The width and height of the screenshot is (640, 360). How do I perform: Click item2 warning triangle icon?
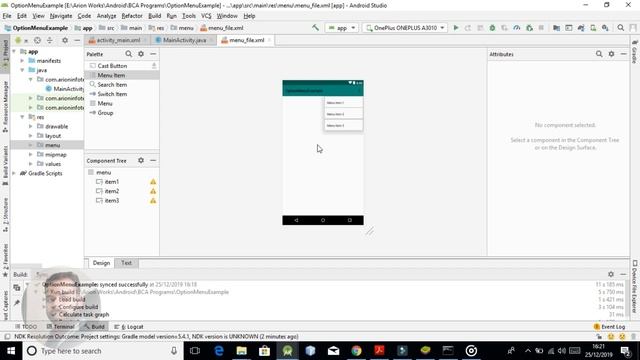click(153, 191)
